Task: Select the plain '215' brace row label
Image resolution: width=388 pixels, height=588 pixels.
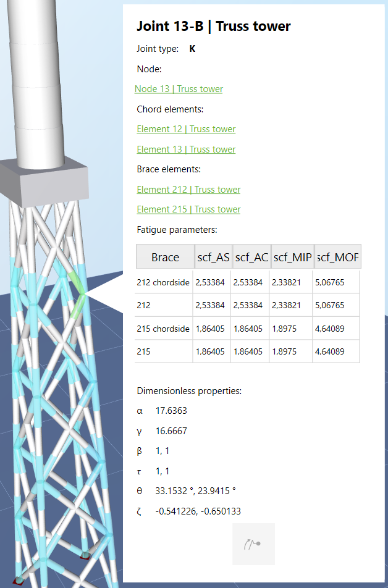Action: click(x=143, y=351)
